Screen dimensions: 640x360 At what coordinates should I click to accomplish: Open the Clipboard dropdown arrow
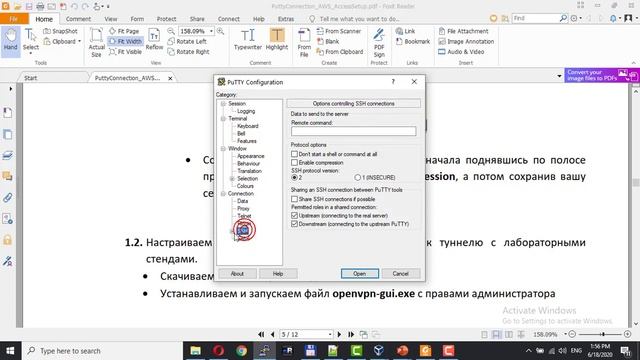coord(79,41)
